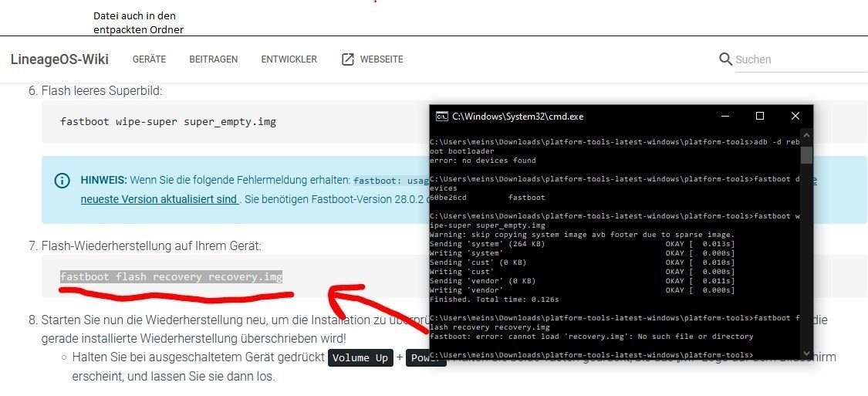Click the 'Datei auch in den entpackten Ordner' text
Screen dimensions: 868x396
click(138, 22)
